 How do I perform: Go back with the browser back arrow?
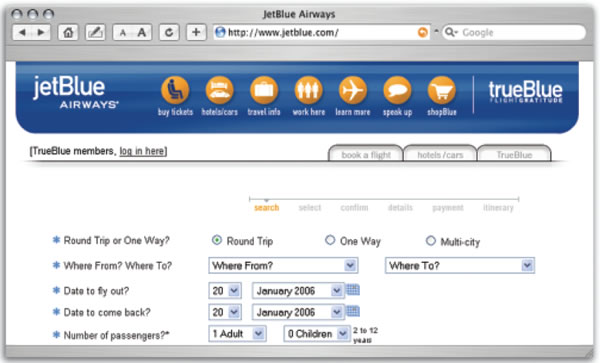[22, 33]
